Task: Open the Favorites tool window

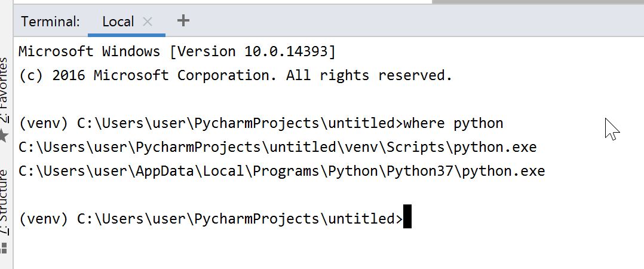Action: point(4,90)
